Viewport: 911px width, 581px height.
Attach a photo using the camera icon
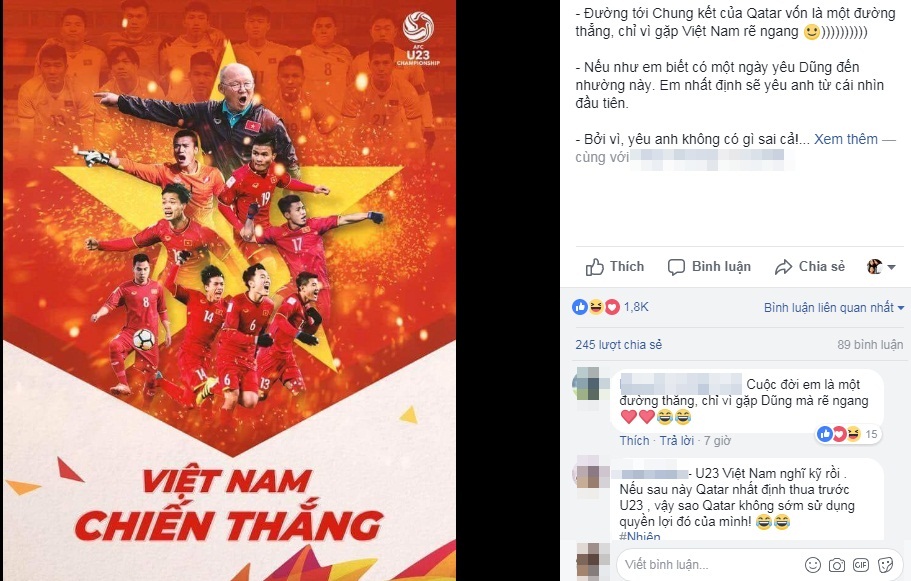click(837, 565)
